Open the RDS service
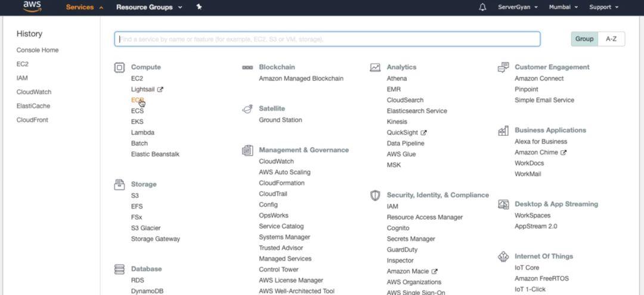Screen dimensions: 644x295 point(138,280)
